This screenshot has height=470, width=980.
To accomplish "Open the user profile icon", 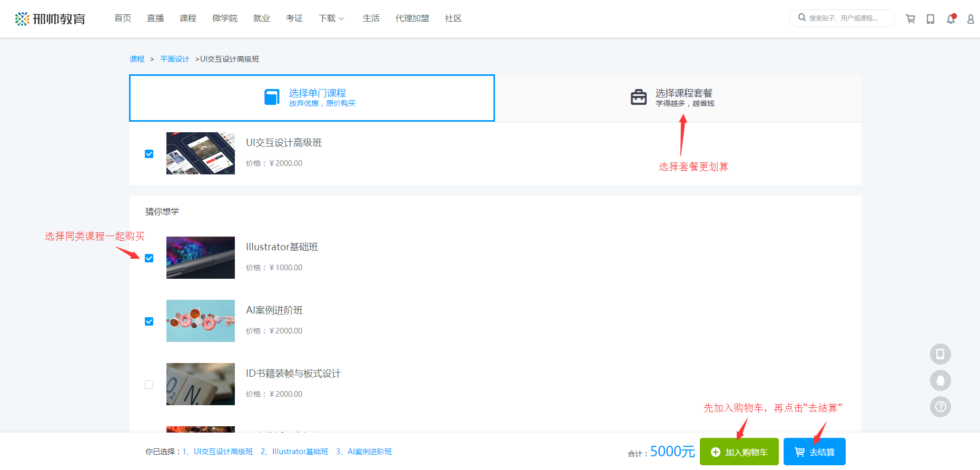I will pyautogui.click(x=971, y=19).
